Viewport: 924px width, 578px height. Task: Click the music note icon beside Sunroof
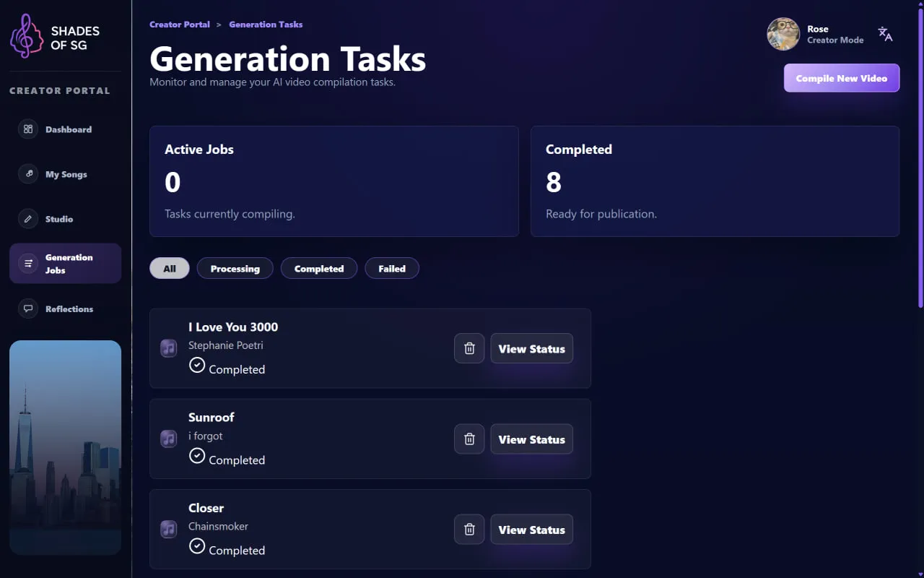click(168, 439)
